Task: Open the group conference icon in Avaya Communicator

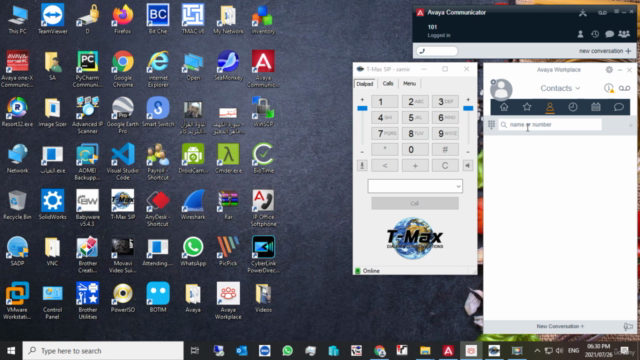Action: click(624, 34)
